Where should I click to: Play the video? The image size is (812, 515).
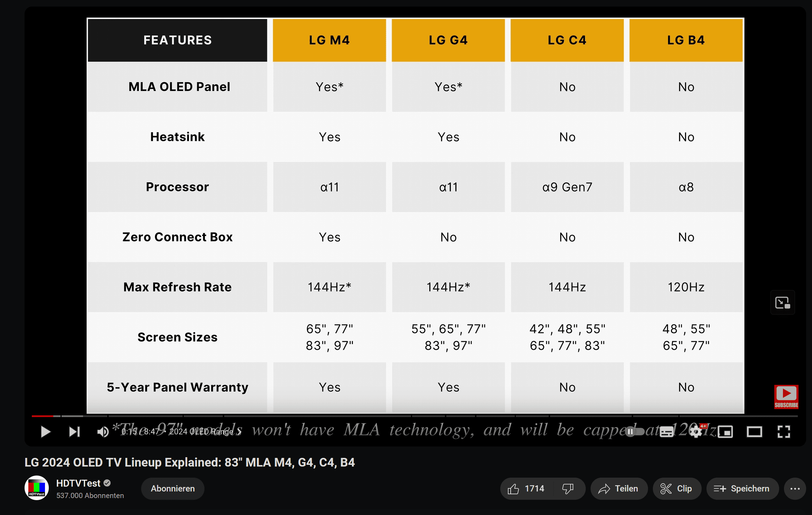coord(45,432)
